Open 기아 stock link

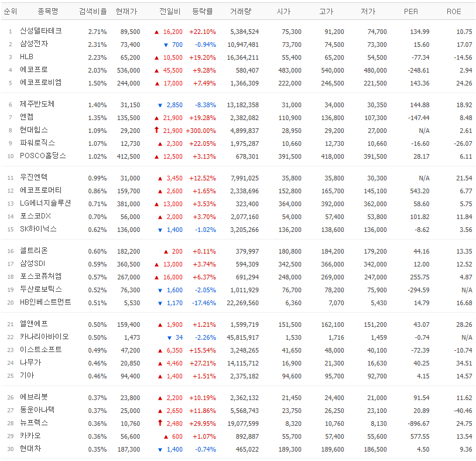[27, 375]
